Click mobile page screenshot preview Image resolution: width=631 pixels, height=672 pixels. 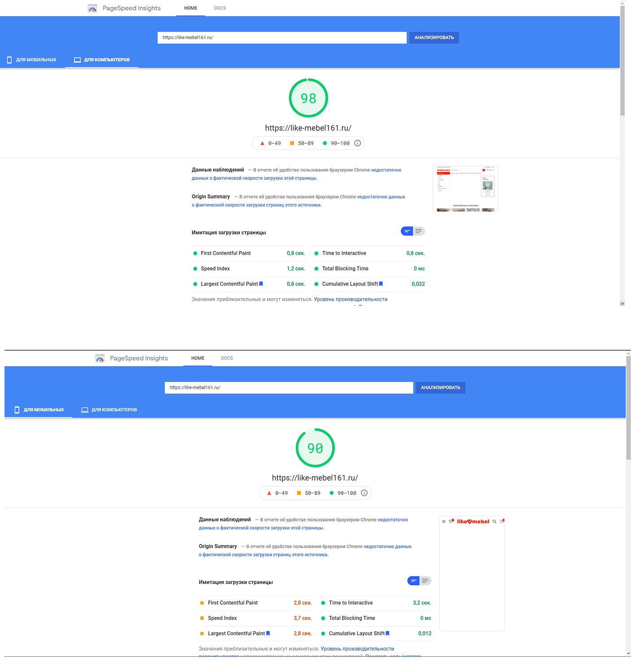coord(472,573)
